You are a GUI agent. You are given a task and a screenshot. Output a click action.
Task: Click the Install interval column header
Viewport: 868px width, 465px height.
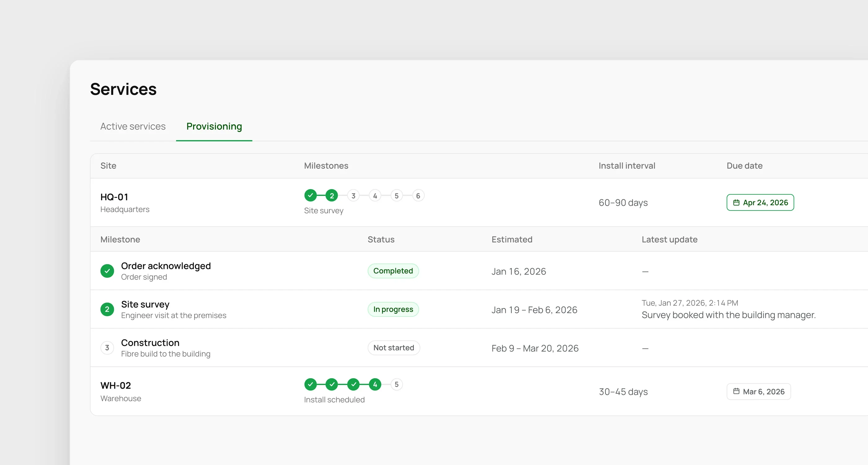(627, 166)
